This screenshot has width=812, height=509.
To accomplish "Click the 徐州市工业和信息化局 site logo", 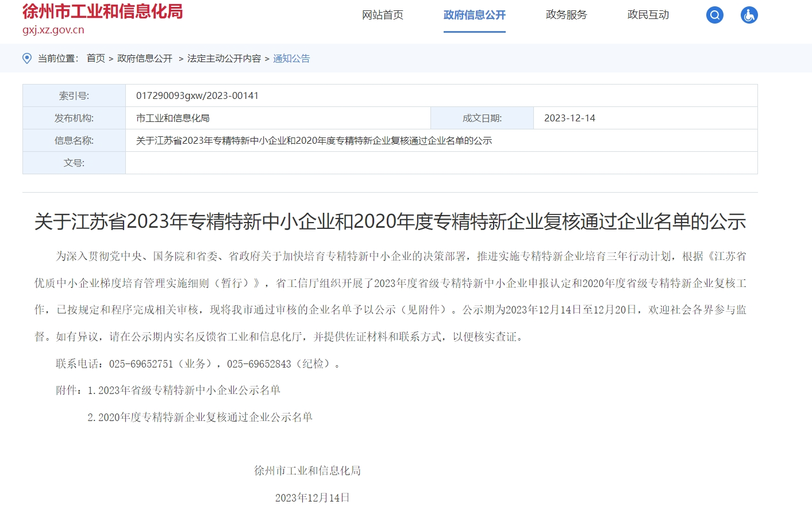I will [102, 11].
